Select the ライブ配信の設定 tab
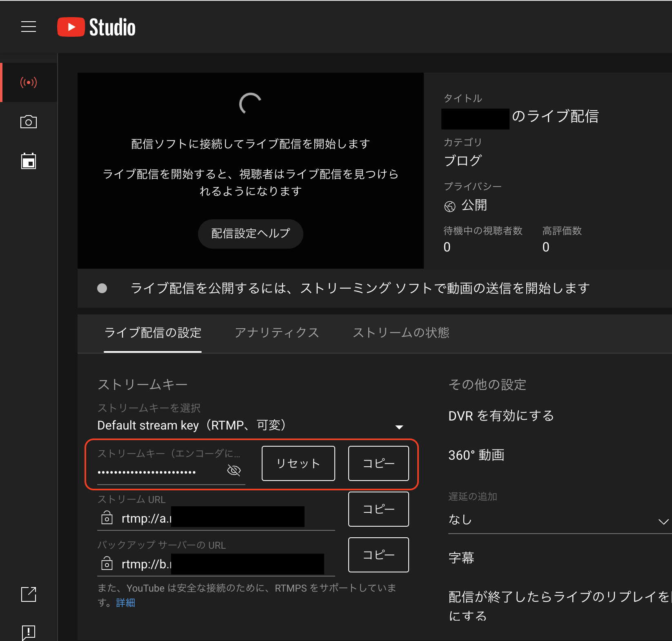This screenshot has height=641, width=672. tap(153, 333)
